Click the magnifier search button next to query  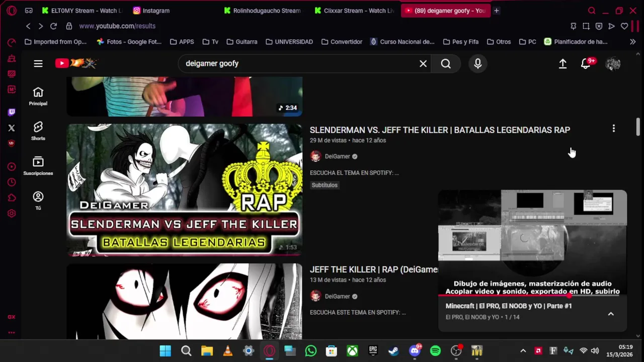pyautogui.click(x=446, y=63)
